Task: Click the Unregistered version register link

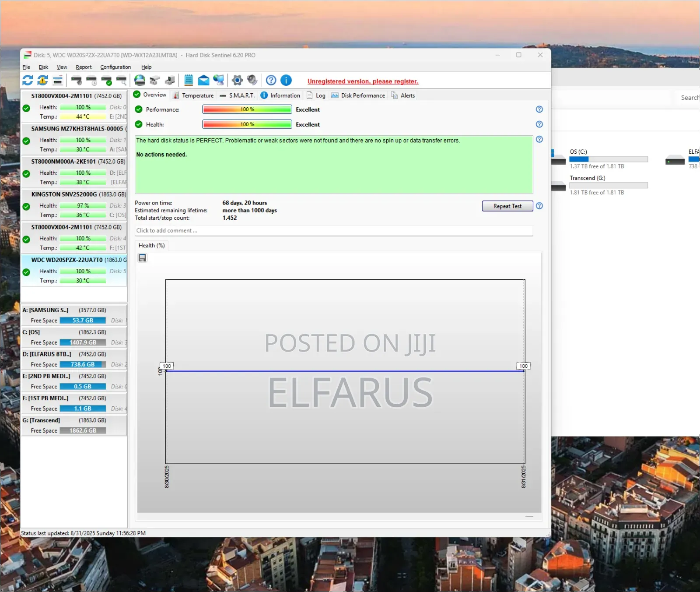Action: pyautogui.click(x=363, y=81)
